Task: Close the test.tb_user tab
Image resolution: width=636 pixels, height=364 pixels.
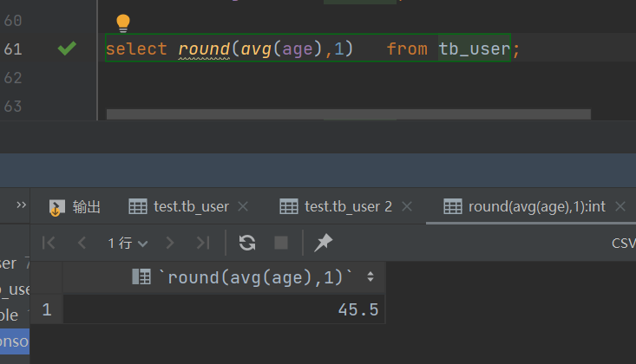Action: pyautogui.click(x=243, y=206)
